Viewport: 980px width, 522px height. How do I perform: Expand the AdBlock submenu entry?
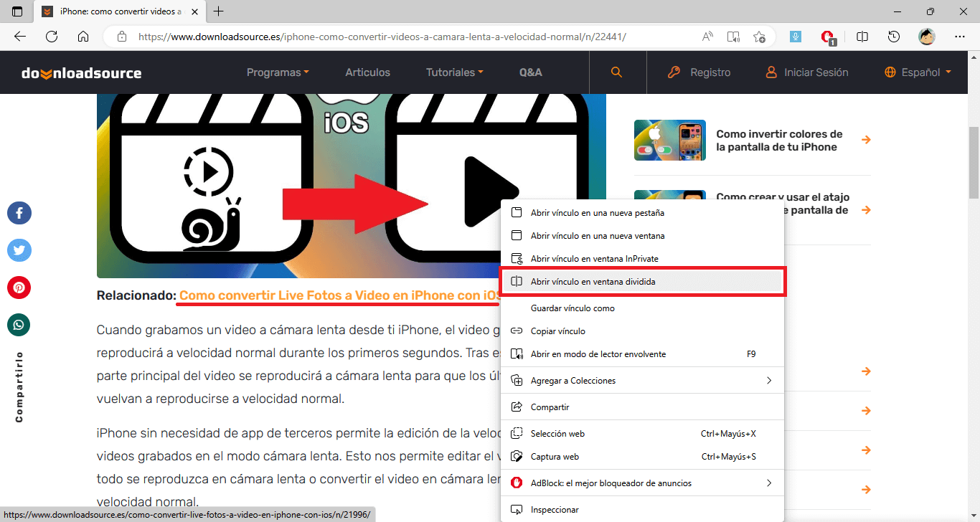pos(642,483)
